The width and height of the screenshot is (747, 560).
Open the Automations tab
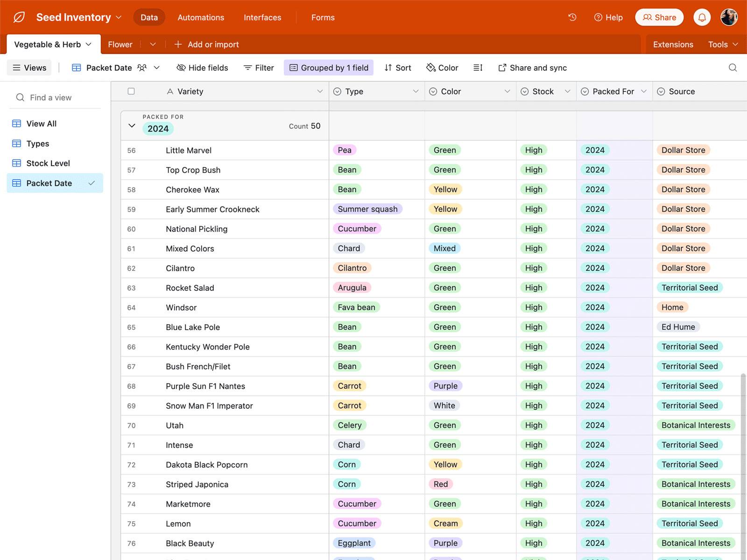coord(201,17)
